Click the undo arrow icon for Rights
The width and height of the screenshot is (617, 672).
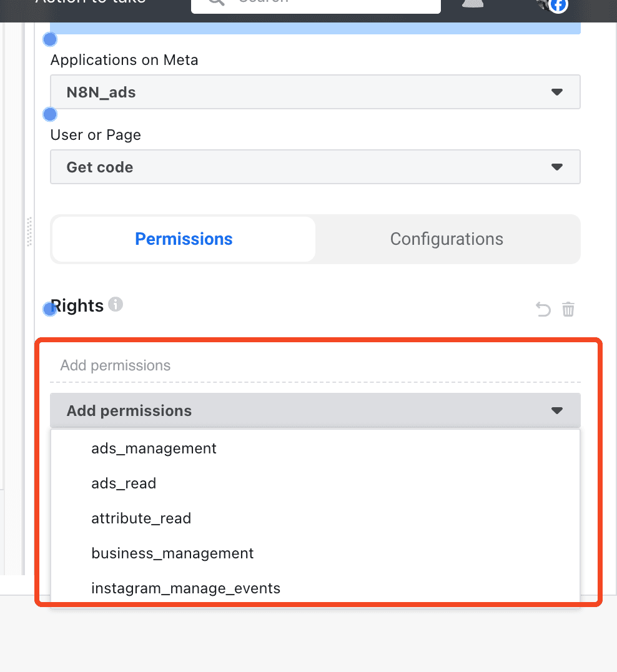pos(543,309)
